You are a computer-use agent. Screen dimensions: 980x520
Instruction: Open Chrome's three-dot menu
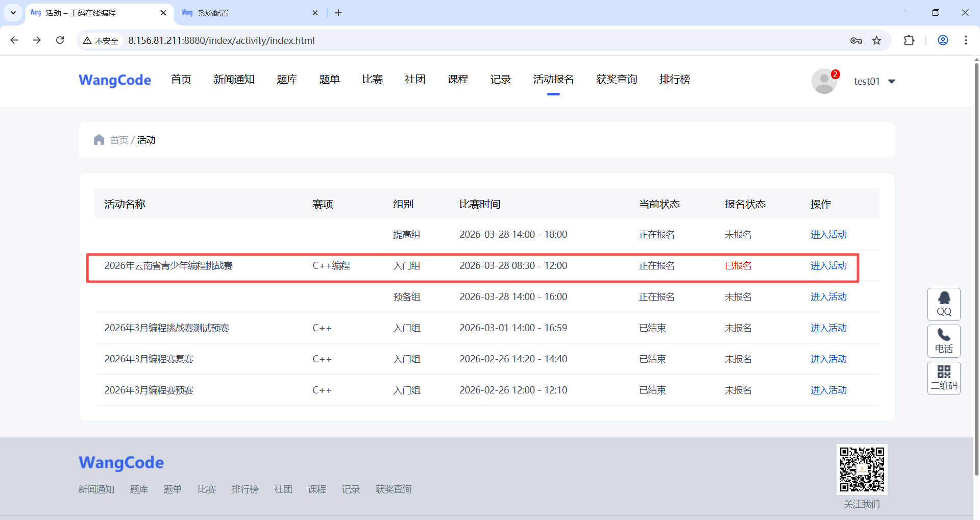coord(966,40)
